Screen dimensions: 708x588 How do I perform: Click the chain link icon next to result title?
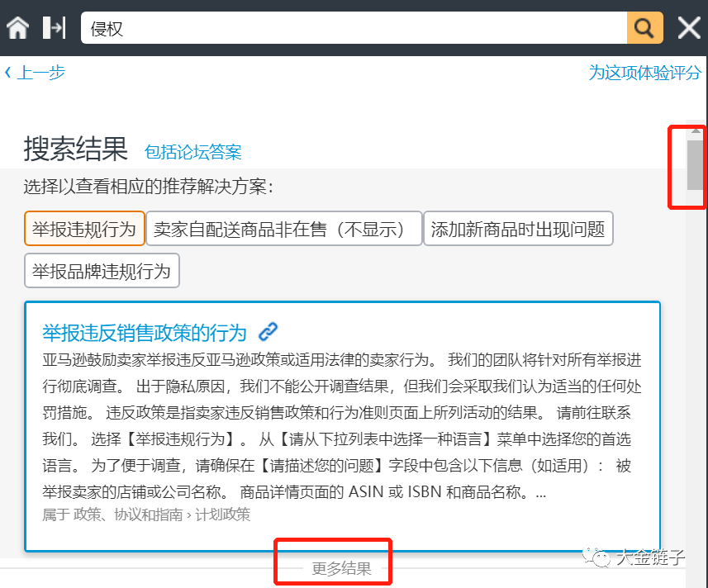click(268, 333)
